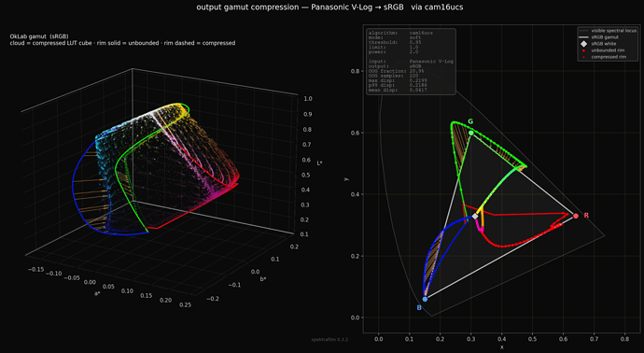Click the 'max disp: 0.2199' info line
This screenshot has width=644, height=353.
[x=398, y=80]
